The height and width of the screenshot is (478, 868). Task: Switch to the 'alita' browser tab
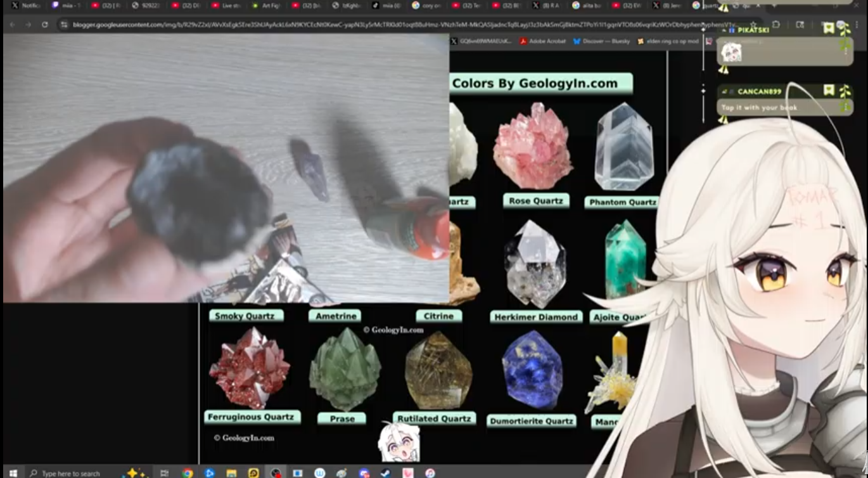tap(587, 5)
